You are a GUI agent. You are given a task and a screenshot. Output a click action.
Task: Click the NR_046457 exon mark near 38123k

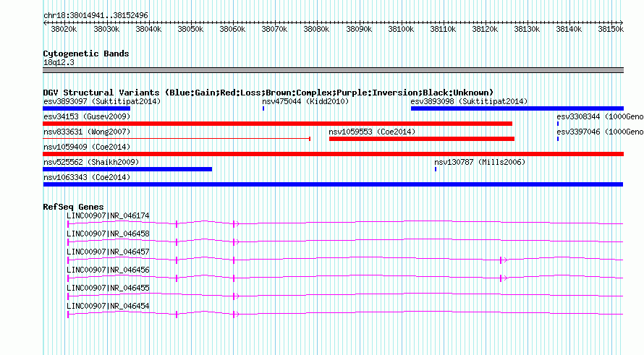501,260
